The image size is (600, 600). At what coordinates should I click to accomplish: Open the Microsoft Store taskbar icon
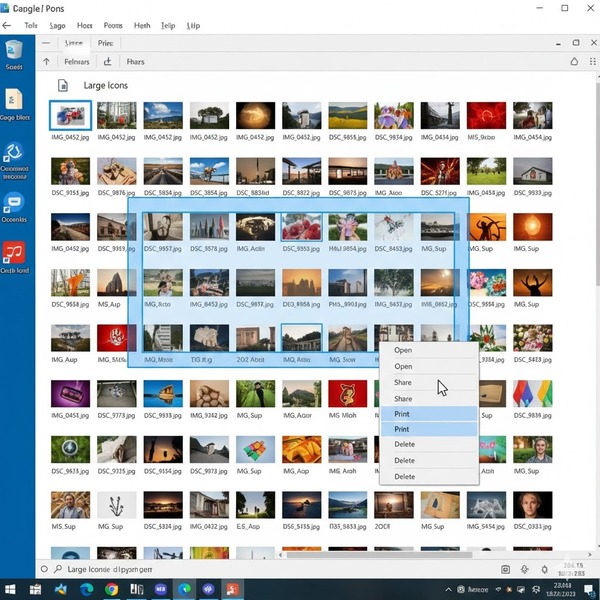tap(36, 589)
